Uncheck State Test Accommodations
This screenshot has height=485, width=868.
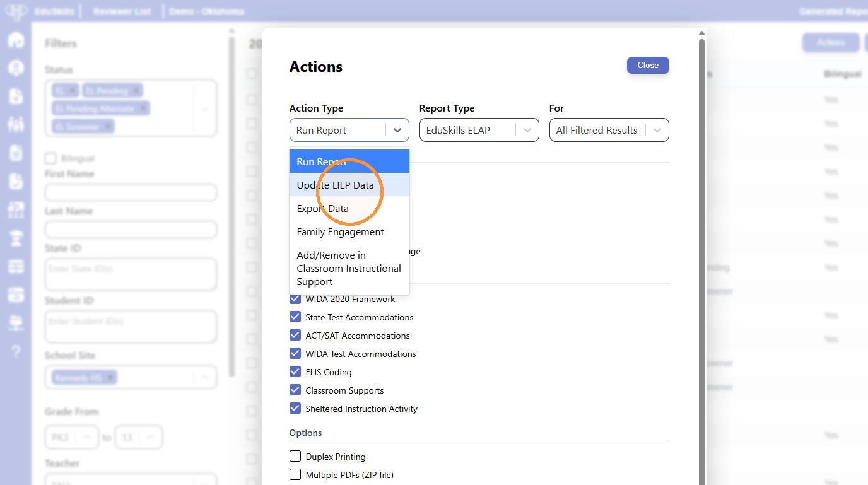click(x=295, y=317)
